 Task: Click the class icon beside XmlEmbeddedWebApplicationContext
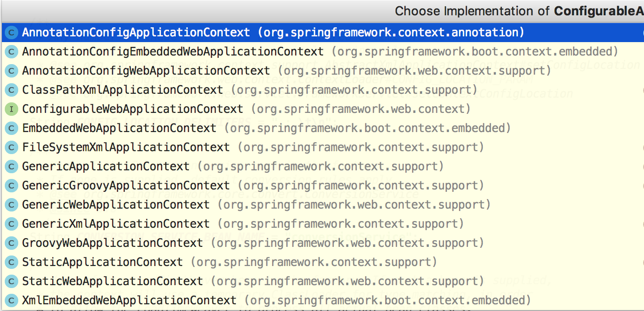(11, 300)
